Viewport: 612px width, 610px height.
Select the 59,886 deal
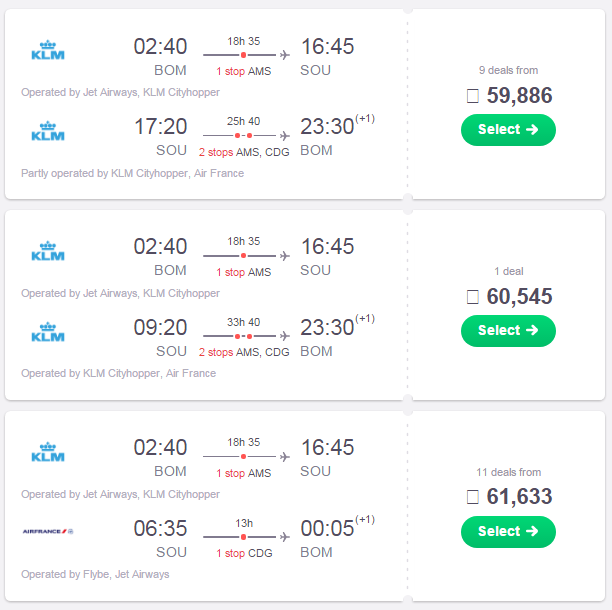(x=508, y=130)
